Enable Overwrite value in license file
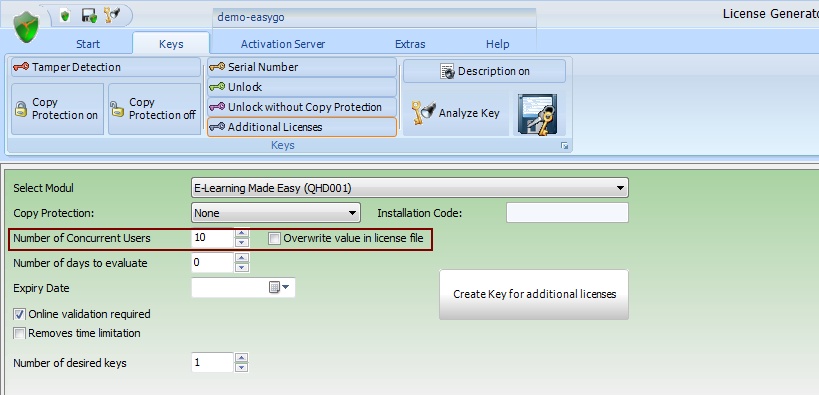 click(274, 238)
